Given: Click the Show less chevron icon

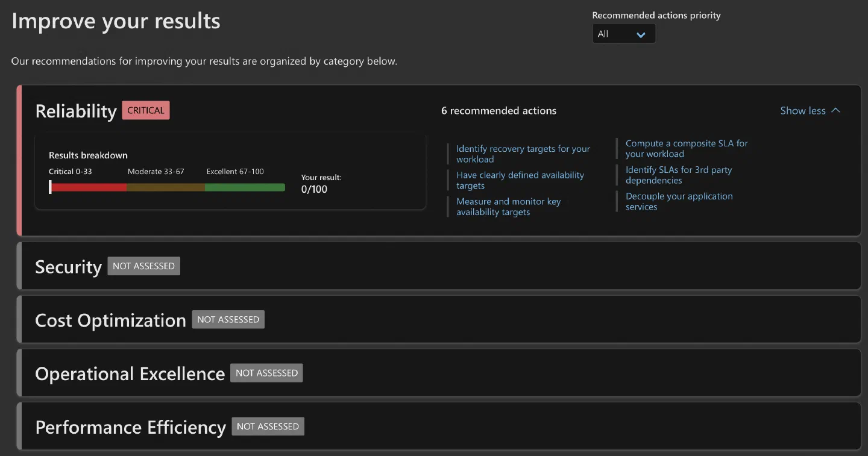Looking at the screenshot, I should [835, 111].
